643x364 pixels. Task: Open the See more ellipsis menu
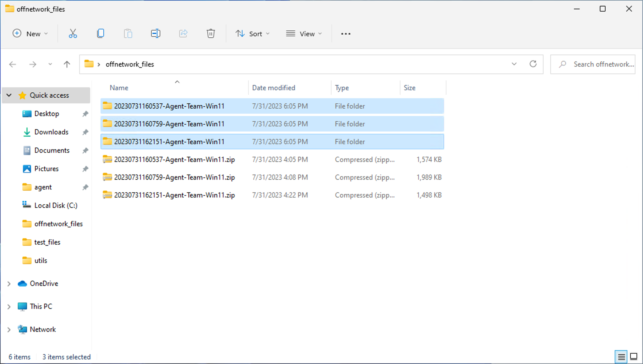pyautogui.click(x=346, y=34)
